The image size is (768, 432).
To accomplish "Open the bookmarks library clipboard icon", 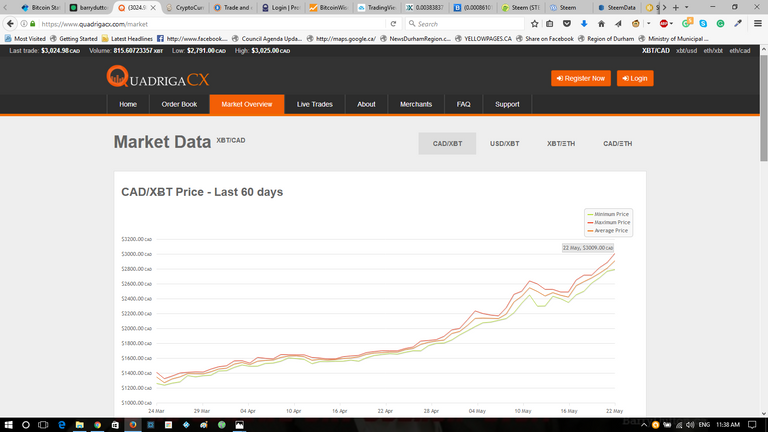I will pos(550,24).
